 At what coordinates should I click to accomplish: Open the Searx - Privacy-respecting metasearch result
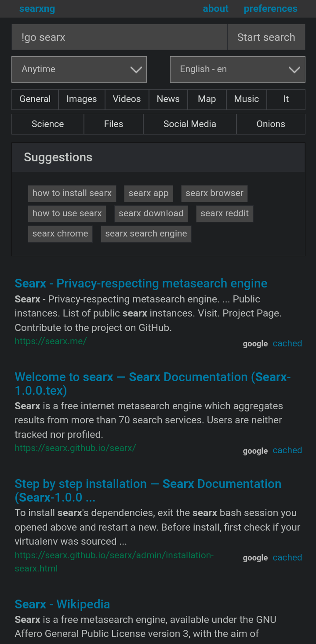[141, 283]
